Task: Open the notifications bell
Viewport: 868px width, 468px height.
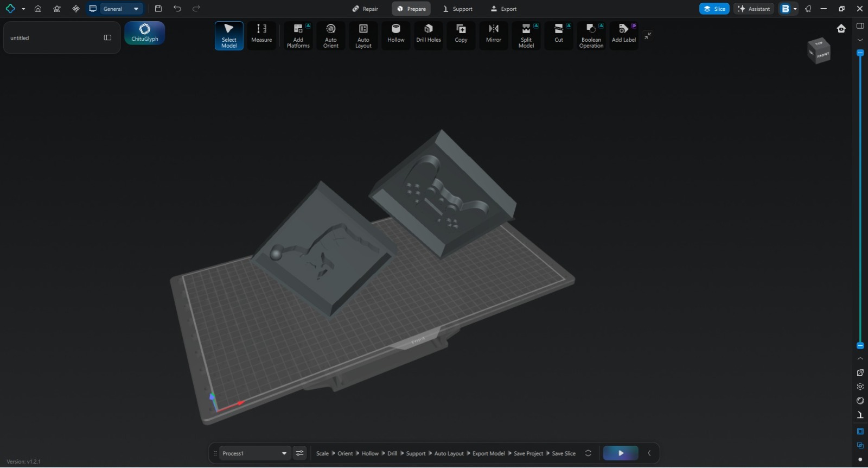Action: (808, 9)
